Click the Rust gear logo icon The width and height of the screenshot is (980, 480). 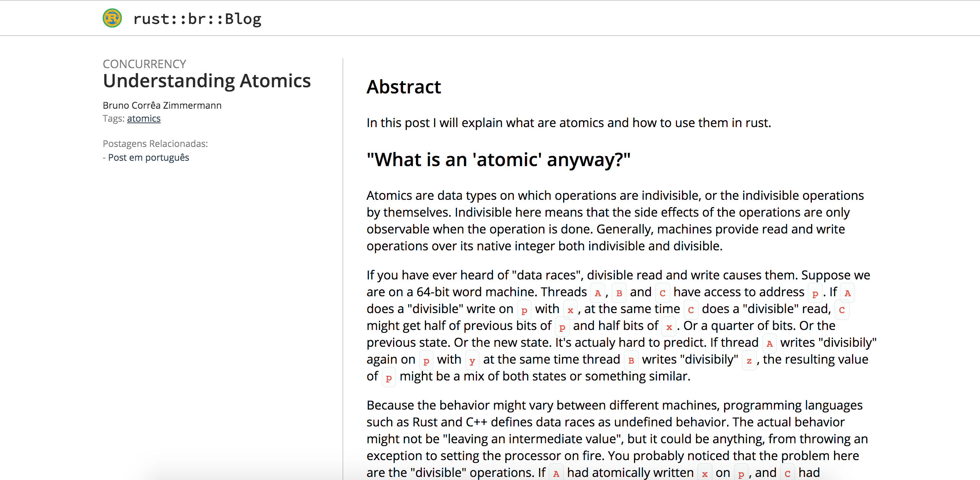112,18
